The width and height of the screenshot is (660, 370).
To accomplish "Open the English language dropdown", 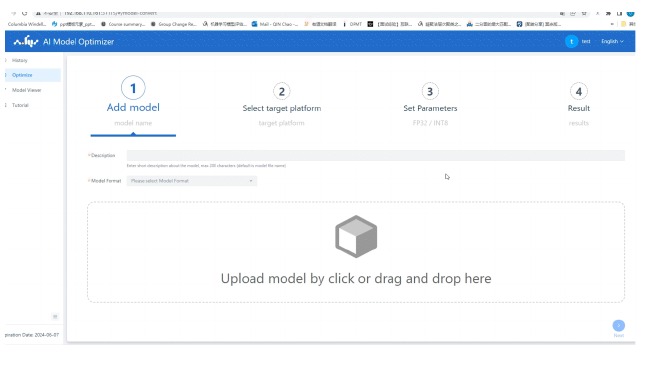I will pyautogui.click(x=612, y=41).
